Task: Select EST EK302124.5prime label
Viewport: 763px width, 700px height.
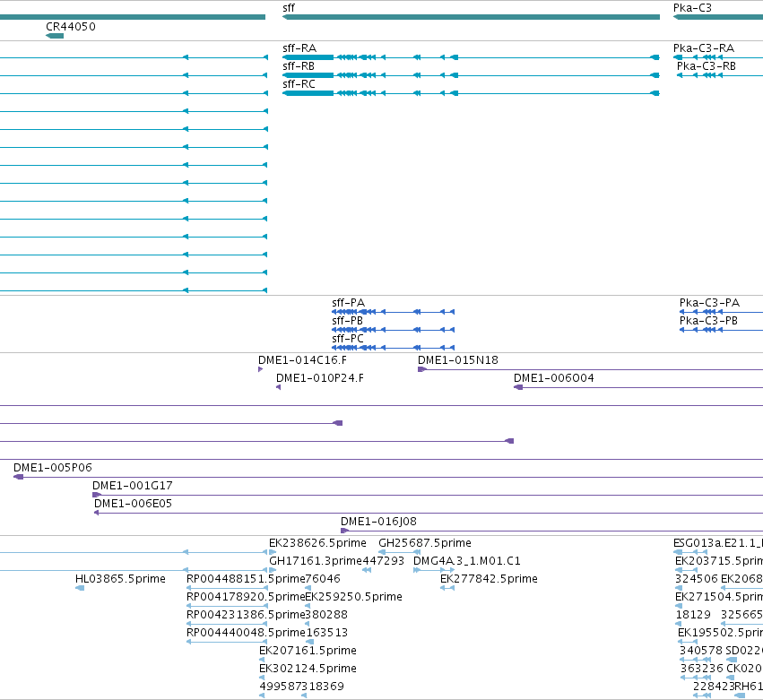Action: [308, 670]
